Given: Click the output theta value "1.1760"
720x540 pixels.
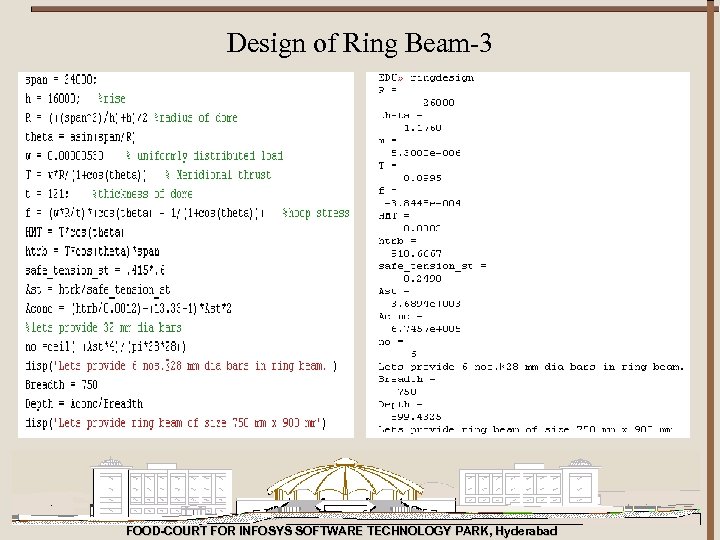Looking at the screenshot, I should pos(422,127).
